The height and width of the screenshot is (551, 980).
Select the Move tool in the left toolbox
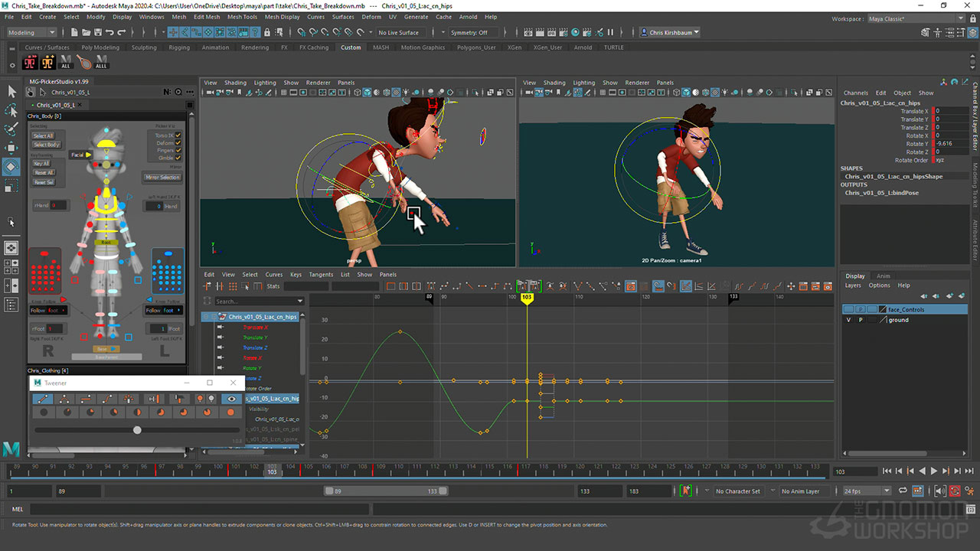(11, 148)
